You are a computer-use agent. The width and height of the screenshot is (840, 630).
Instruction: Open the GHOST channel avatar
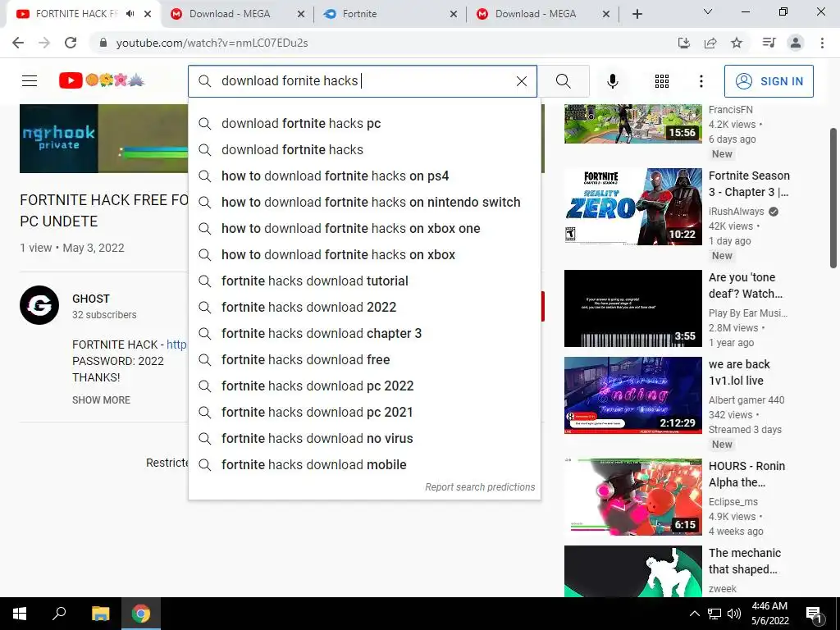coord(39,305)
